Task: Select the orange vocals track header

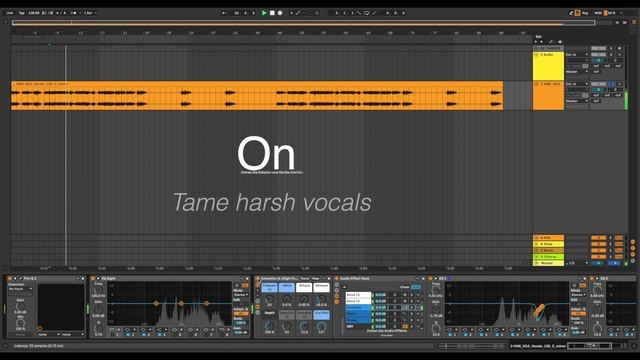Action: coord(548,96)
